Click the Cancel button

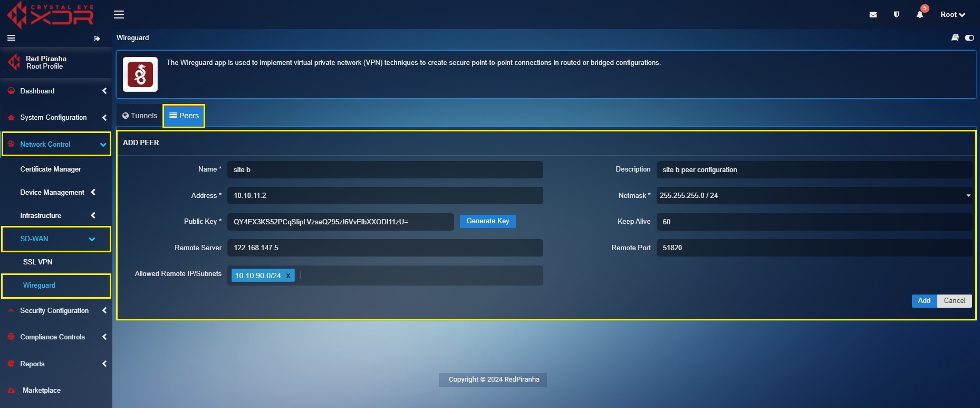955,301
